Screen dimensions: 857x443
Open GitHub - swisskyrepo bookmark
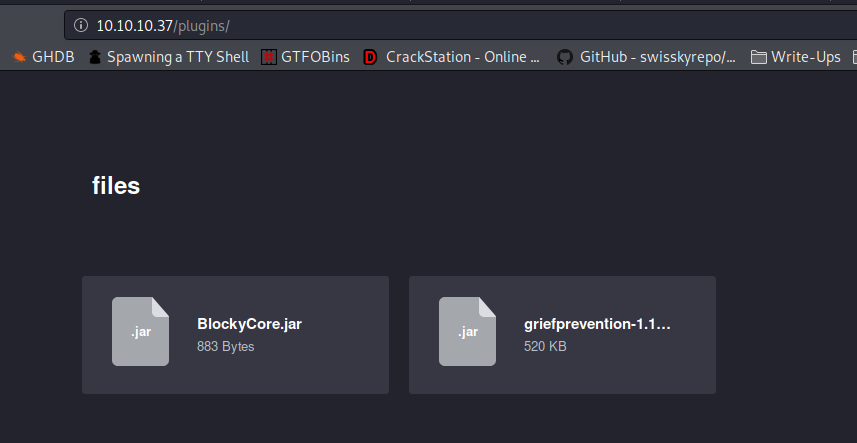pos(647,57)
